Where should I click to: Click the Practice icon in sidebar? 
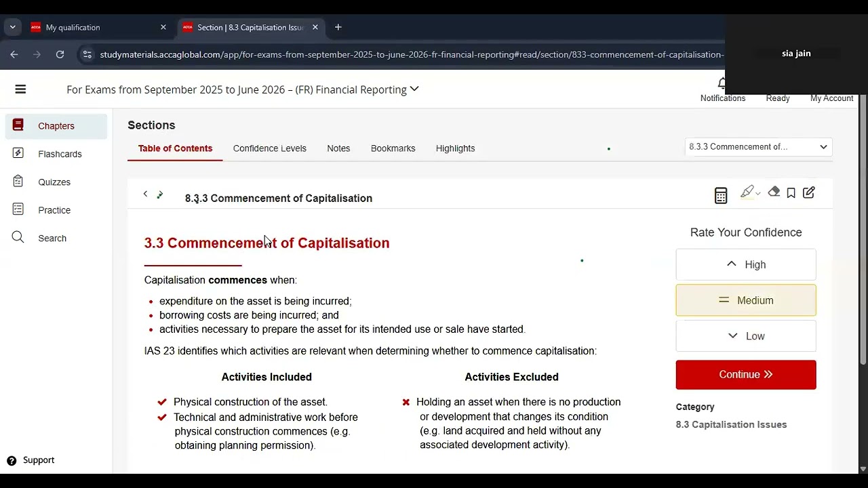pyautogui.click(x=18, y=210)
